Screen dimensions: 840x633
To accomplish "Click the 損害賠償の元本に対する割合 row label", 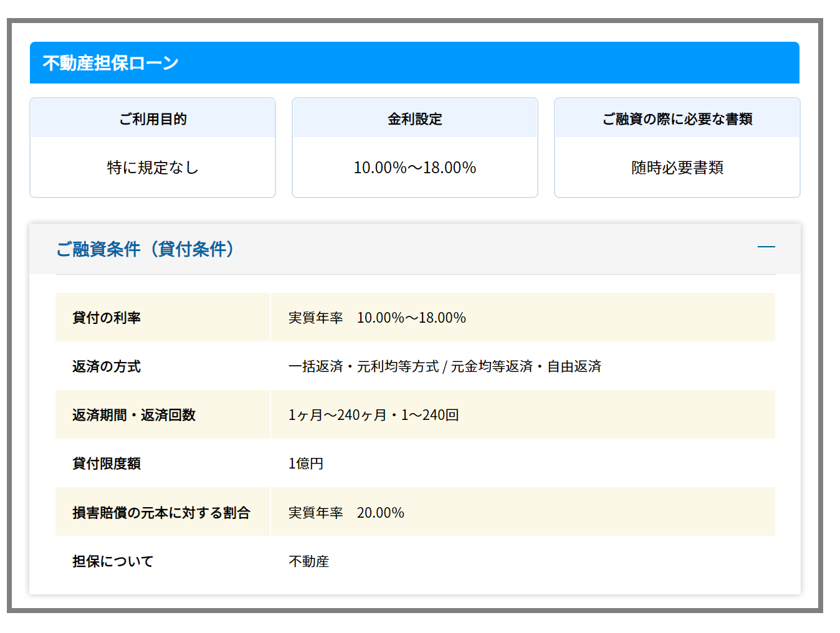I will tap(161, 513).
